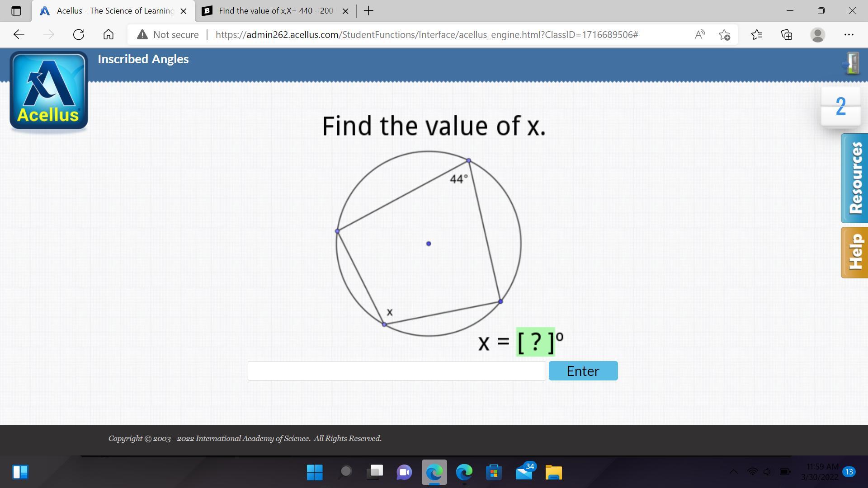Switch to the Find the value tab
The height and width of the screenshot is (488, 868).
pyautogui.click(x=275, y=11)
